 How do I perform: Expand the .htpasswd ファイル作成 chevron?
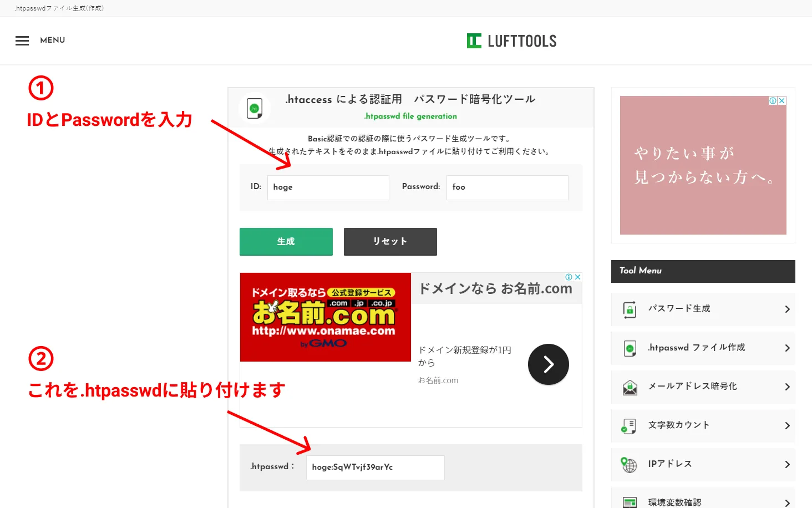787,348
